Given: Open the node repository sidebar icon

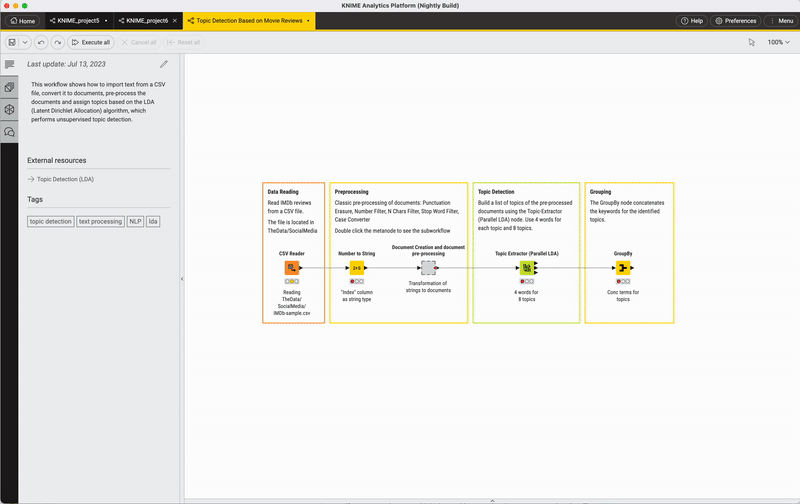Looking at the screenshot, I should pyautogui.click(x=9, y=87).
